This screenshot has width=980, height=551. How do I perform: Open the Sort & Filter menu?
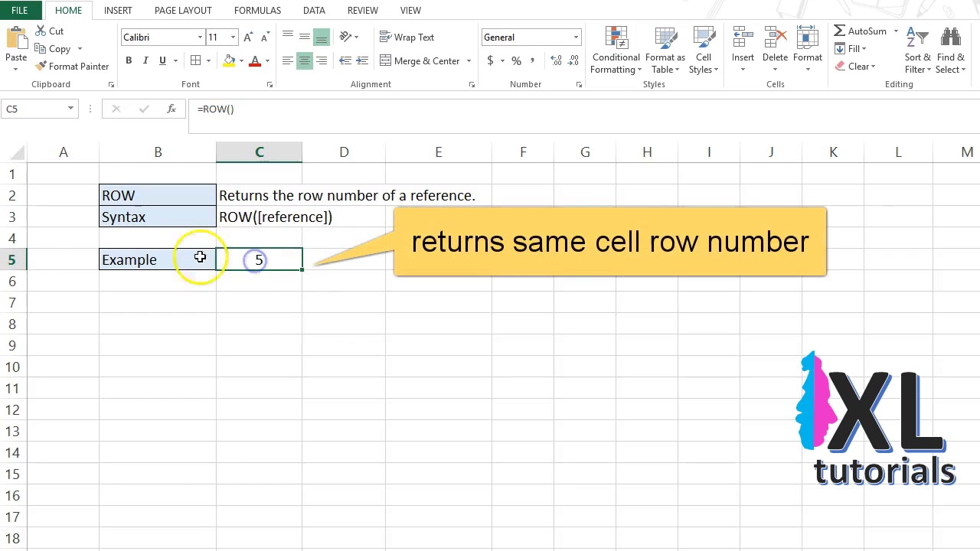pos(917,51)
